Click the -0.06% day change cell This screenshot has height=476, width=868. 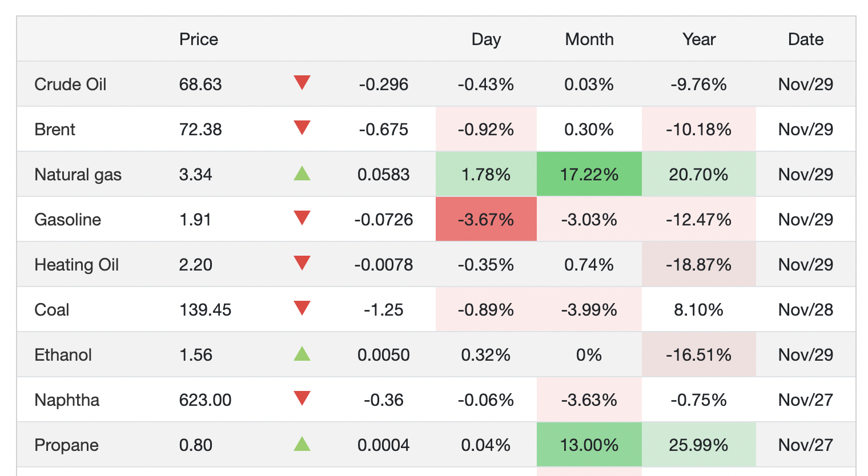[486, 400]
